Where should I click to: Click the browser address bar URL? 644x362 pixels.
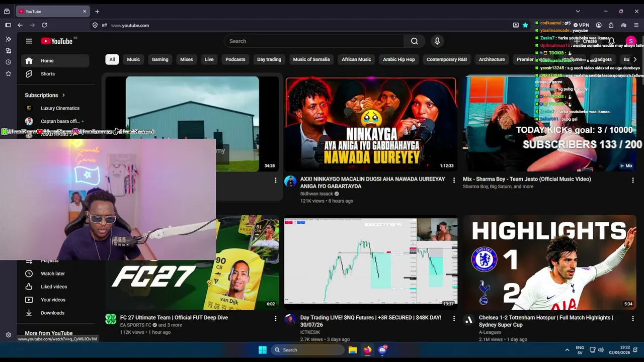point(130,25)
